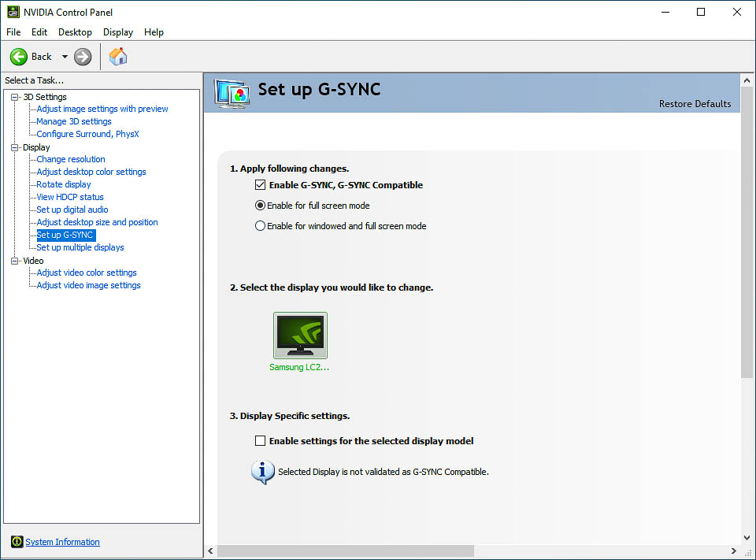Collapse the 3D Settings tree node
The height and width of the screenshot is (560, 756).
(x=14, y=97)
